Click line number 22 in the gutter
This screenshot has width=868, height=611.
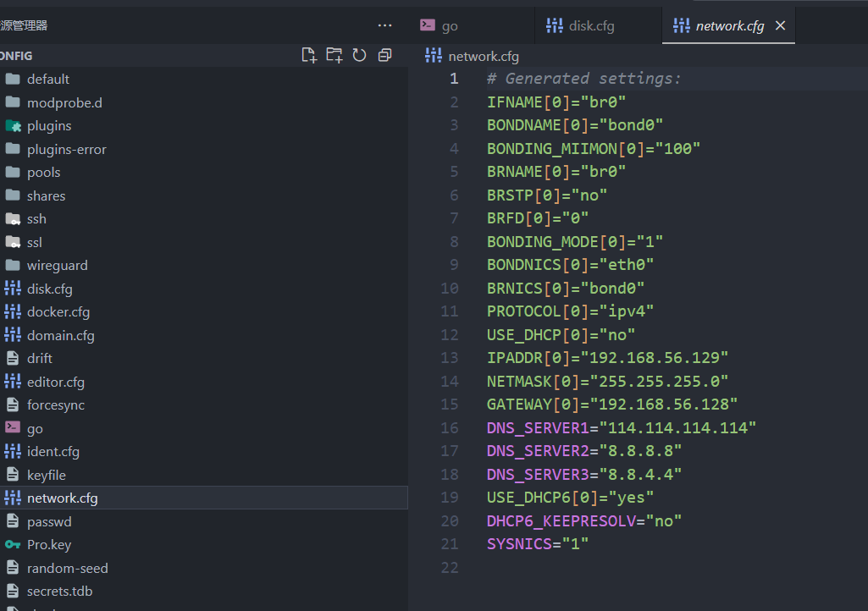coord(450,567)
